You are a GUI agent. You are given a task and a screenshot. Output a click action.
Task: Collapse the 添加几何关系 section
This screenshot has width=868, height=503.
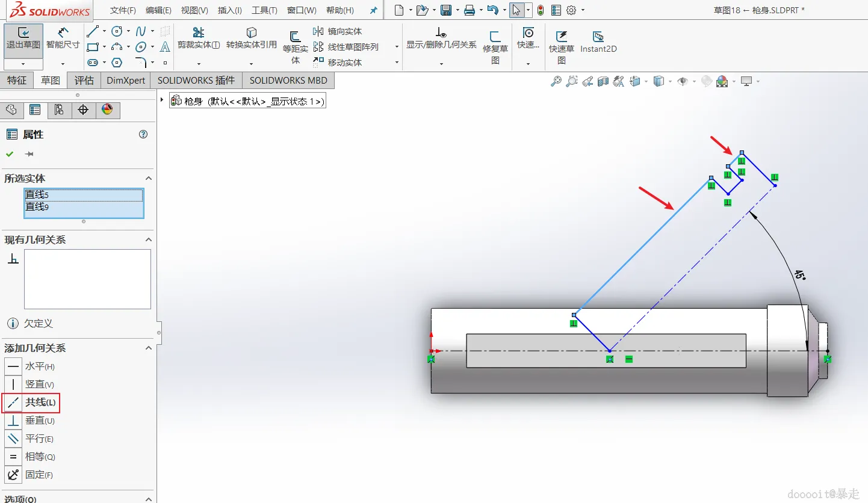pyautogui.click(x=148, y=348)
